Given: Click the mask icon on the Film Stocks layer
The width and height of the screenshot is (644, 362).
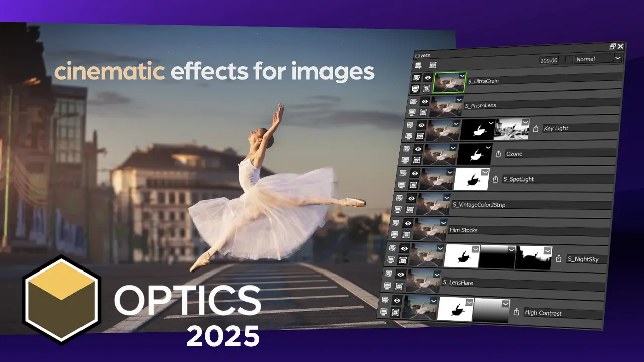Looking at the screenshot, I should [x=407, y=235].
